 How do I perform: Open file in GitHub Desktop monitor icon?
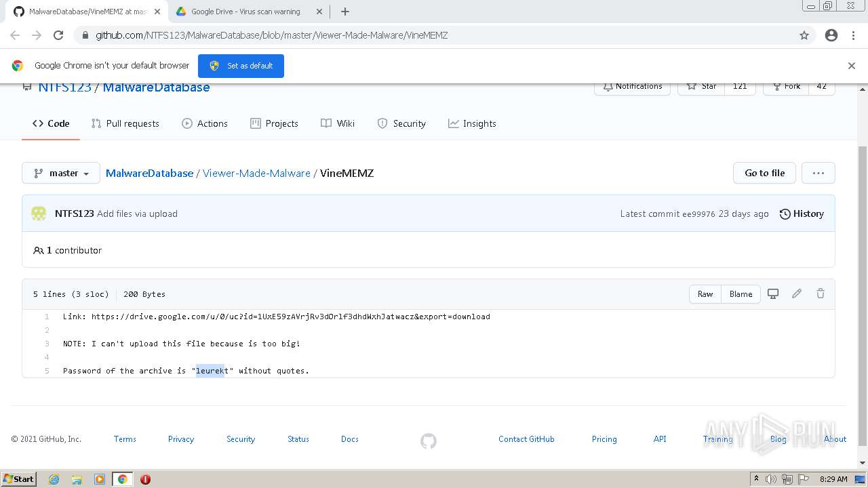773,293
